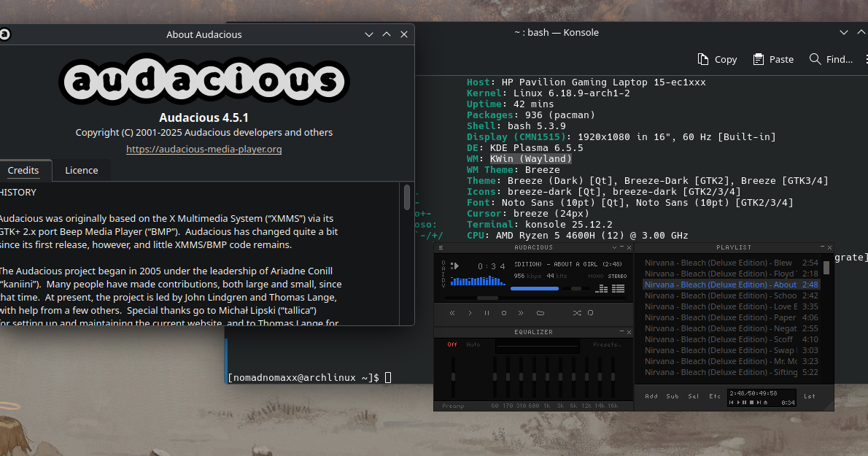868x456 pixels.
Task: Click mini eject button in playlist footer
Action: (x=766, y=402)
